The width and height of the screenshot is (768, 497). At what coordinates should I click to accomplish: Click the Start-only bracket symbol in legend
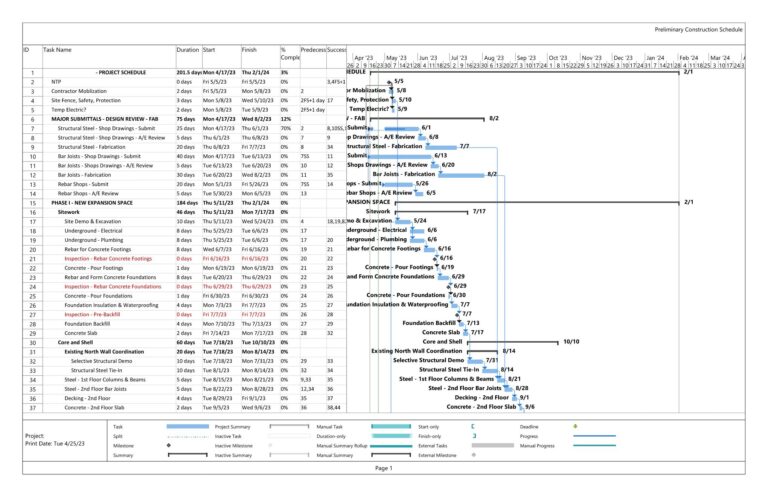coord(473,425)
